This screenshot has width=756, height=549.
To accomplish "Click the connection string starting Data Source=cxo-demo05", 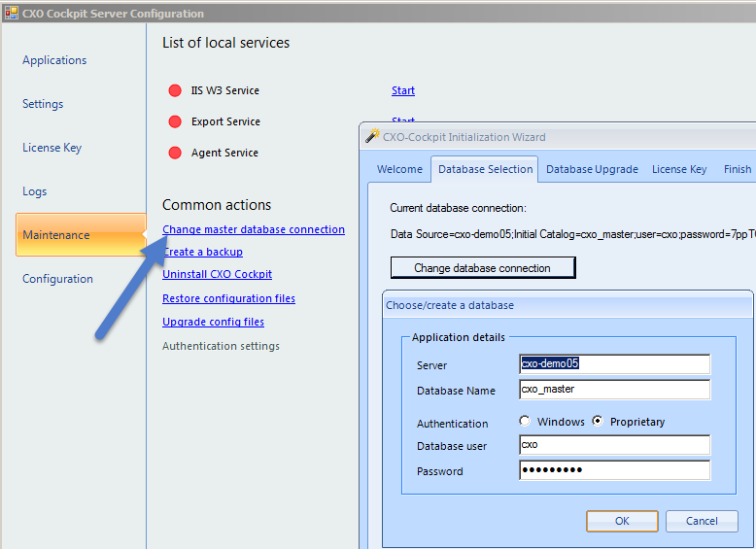I will coord(572,234).
